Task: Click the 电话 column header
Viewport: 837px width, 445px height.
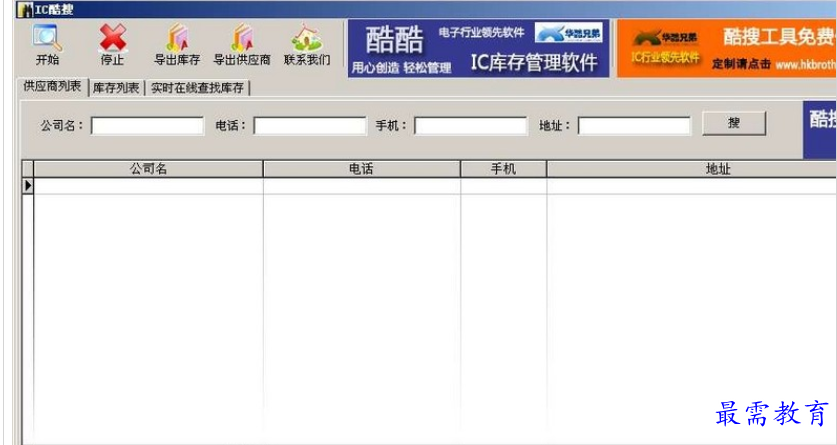Action: [361, 169]
